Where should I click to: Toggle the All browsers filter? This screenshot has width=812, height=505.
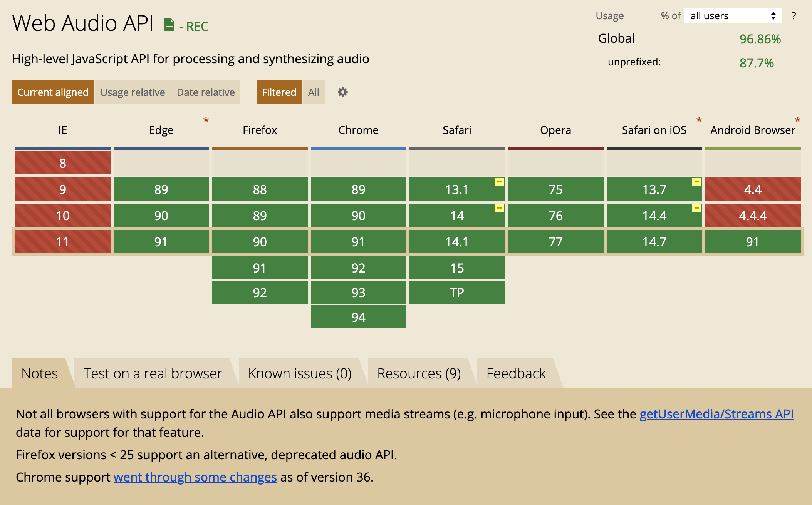(x=314, y=92)
